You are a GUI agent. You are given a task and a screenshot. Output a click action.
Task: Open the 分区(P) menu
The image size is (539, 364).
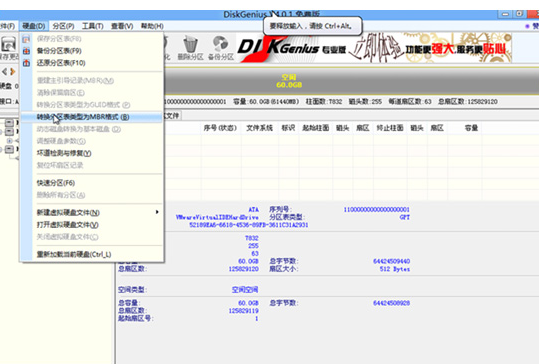(x=63, y=26)
